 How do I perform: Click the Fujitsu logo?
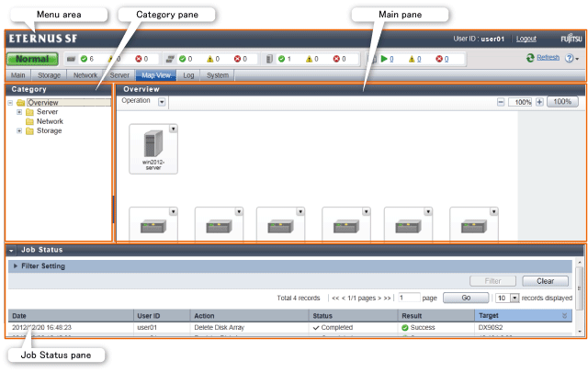(571, 39)
